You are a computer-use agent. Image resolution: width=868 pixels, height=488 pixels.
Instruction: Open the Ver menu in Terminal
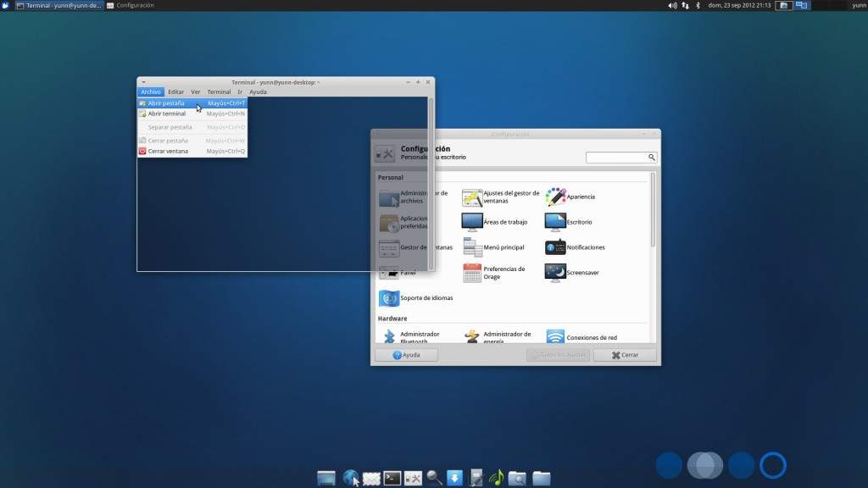point(196,91)
